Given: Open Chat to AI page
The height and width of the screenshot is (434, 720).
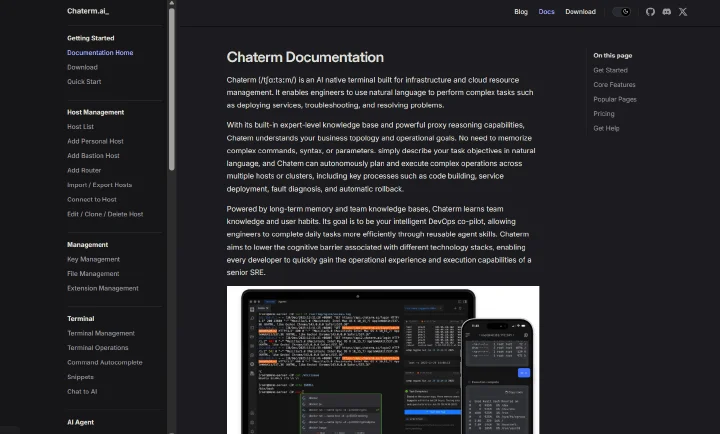Looking at the screenshot, I should (x=82, y=392).
